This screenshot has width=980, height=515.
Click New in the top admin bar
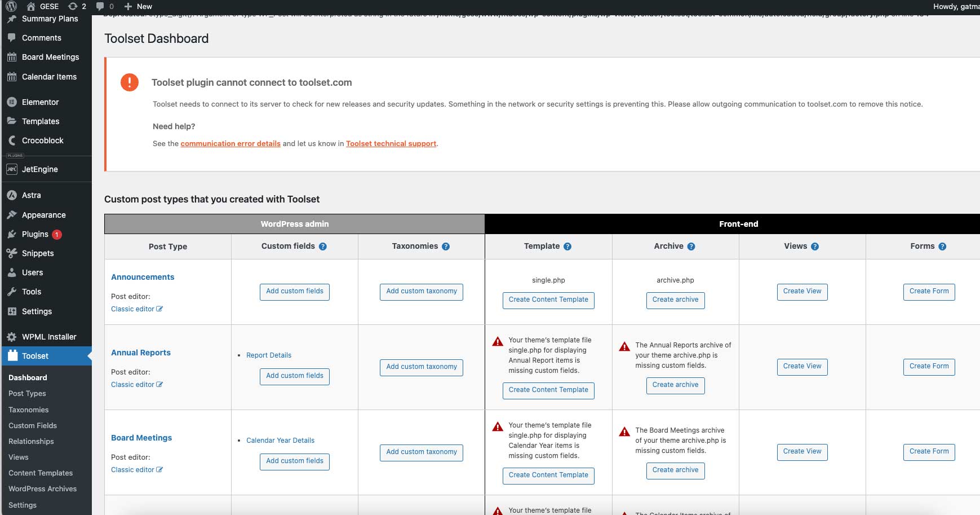pyautogui.click(x=138, y=6)
